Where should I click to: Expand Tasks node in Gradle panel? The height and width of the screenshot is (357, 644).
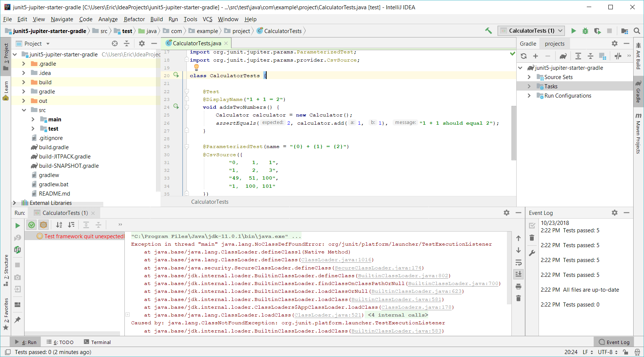529,86
